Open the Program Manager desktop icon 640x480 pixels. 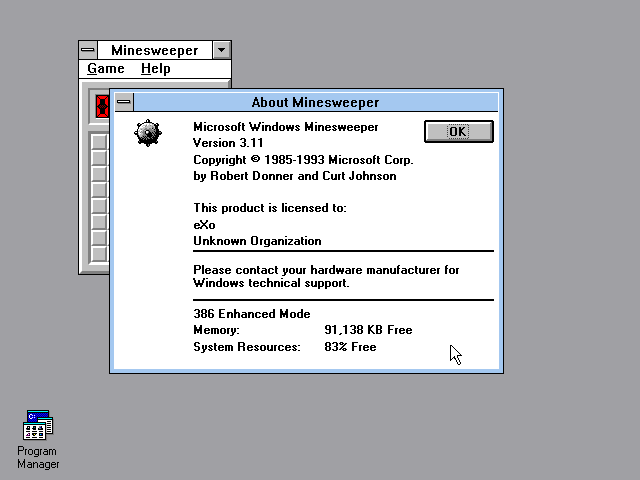click(38, 426)
